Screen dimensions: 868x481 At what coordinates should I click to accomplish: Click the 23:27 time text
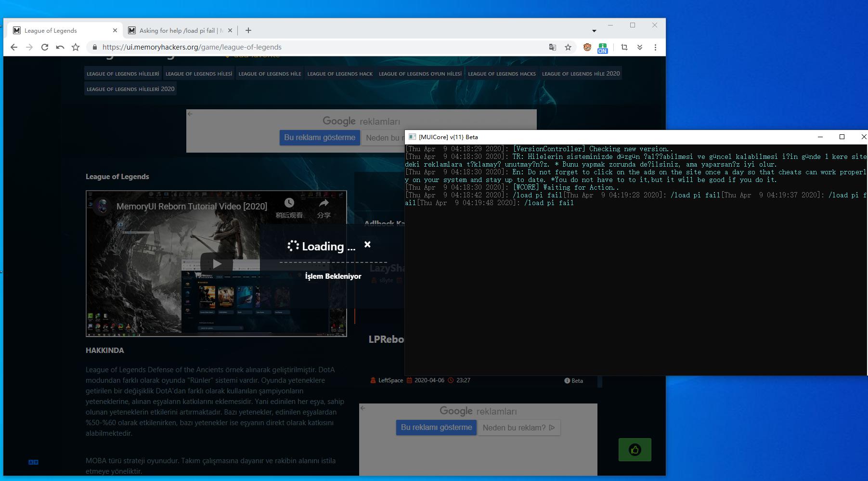[463, 380]
